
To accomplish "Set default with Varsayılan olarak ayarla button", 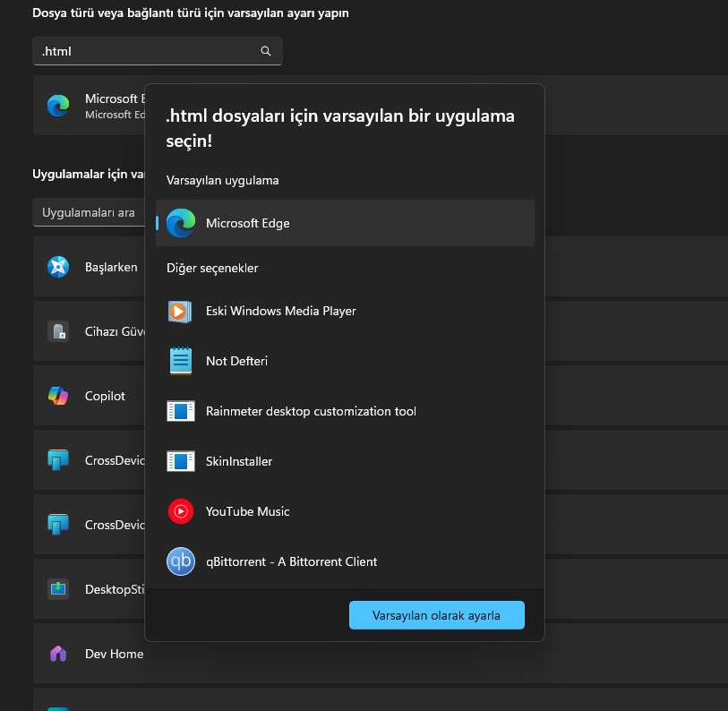I will (x=437, y=615).
